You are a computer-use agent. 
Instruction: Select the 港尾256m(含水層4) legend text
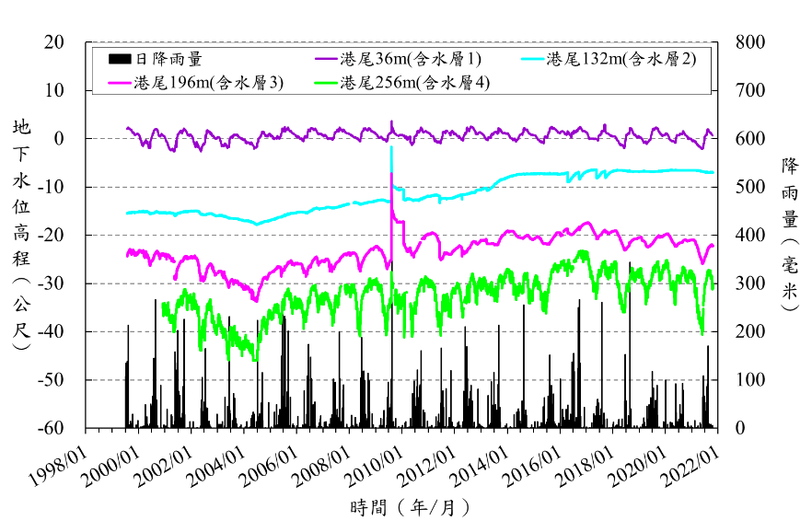tap(415, 83)
